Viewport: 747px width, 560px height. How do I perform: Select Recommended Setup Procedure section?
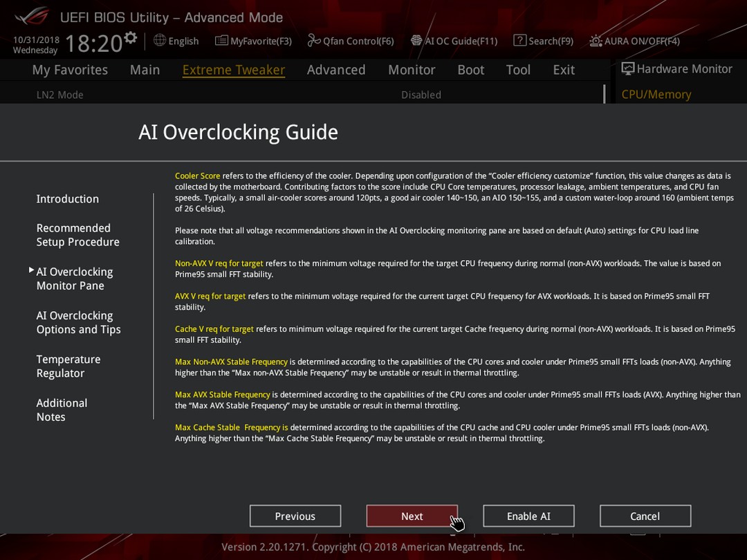point(77,235)
